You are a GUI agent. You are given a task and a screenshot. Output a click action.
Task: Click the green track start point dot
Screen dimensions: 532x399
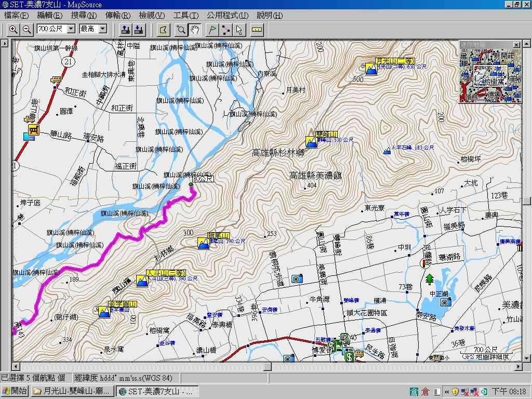191,184
